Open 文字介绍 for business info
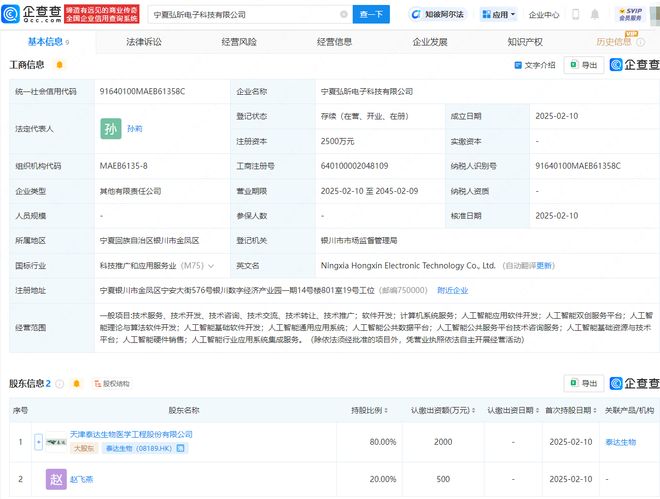The image size is (660, 499). (535, 65)
